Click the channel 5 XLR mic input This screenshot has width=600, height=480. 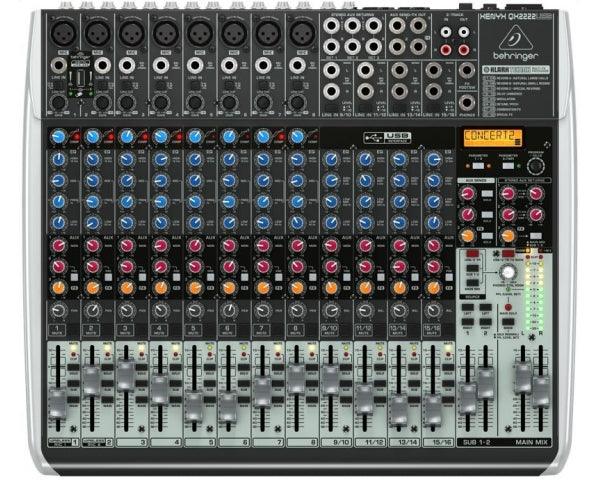click(200, 33)
